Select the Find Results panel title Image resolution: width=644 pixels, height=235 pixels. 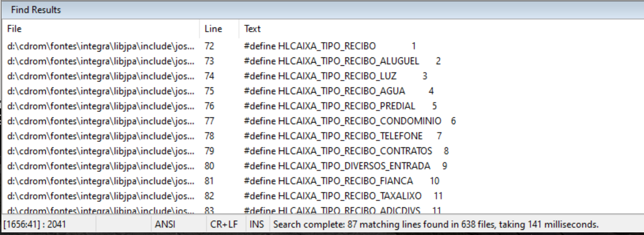(36, 10)
